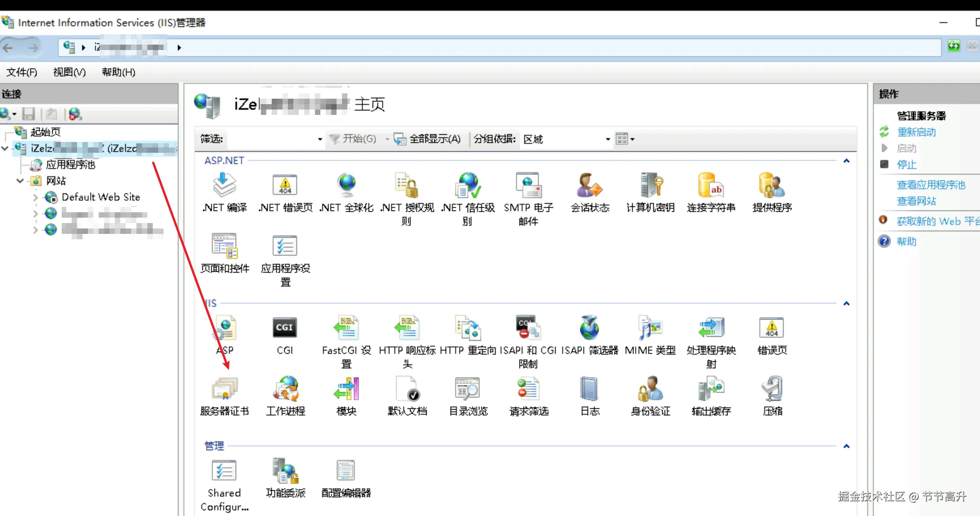Collapse the IIS group section
Screen dimensions: 980x516
(846, 304)
